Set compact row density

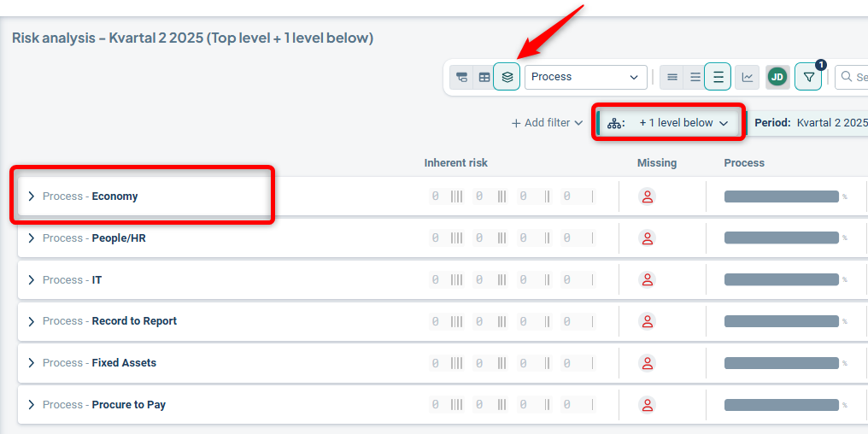pyautogui.click(x=672, y=77)
